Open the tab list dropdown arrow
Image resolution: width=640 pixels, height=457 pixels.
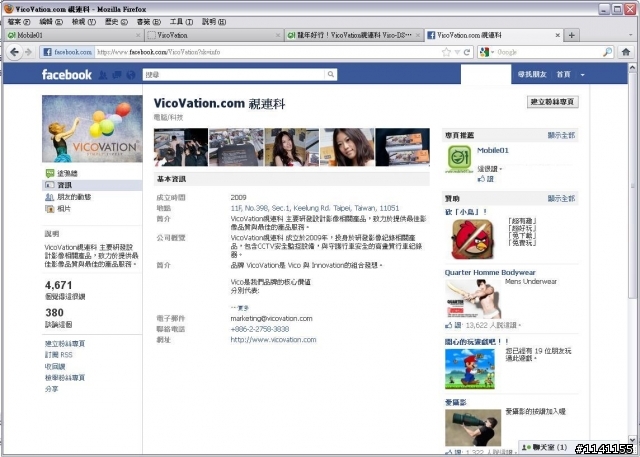(x=630, y=35)
